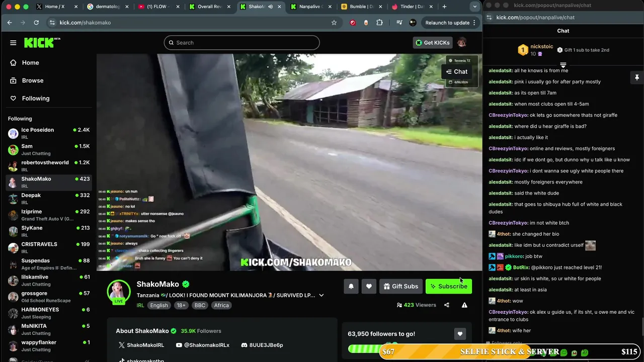Click nickstoic in gift leaderboard
Image resolution: width=644 pixels, height=362 pixels.
coord(542,47)
